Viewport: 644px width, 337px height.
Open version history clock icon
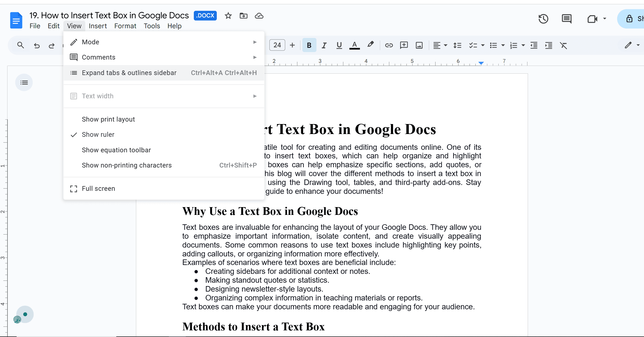pos(543,19)
